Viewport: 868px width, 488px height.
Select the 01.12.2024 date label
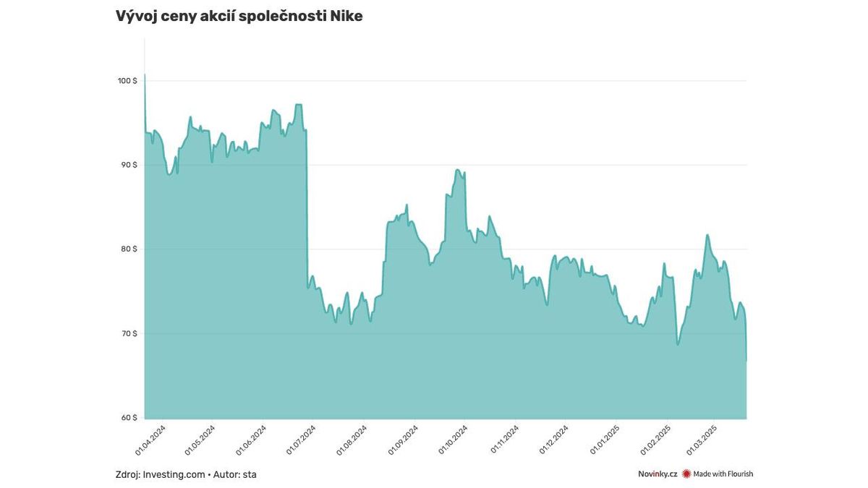click(553, 440)
